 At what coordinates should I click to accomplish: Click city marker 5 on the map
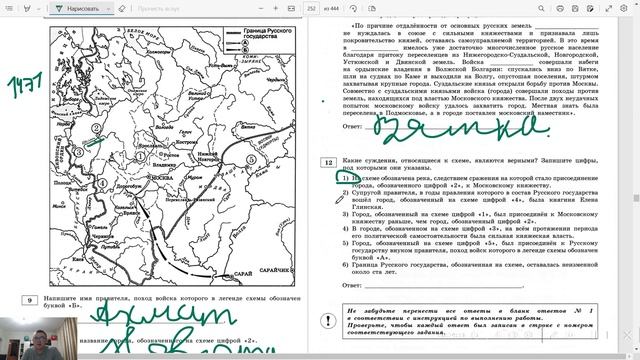click(251, 160)
